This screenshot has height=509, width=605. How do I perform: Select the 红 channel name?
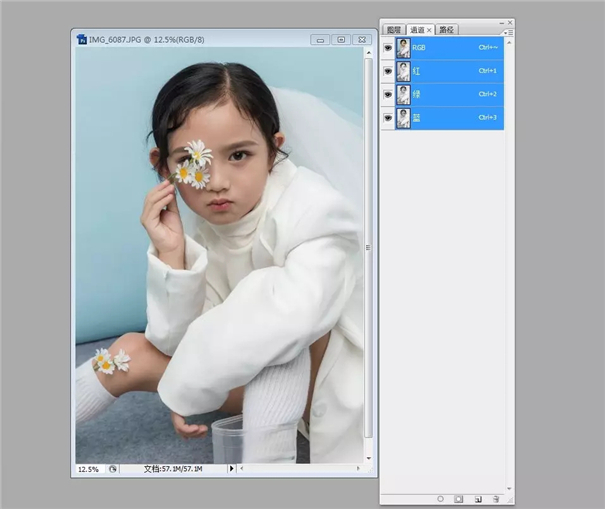[416, 71]
